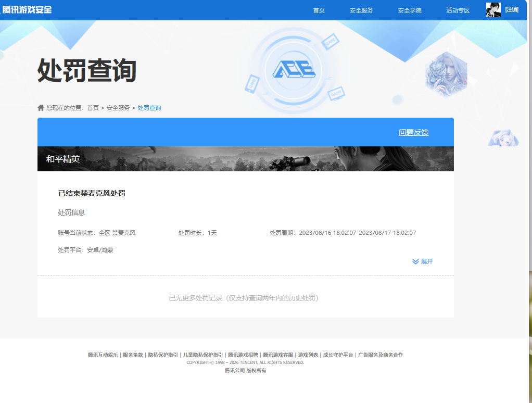532x403 pixels.
Task: Click the large 处罚查询 page title
Action: point(87,70)
